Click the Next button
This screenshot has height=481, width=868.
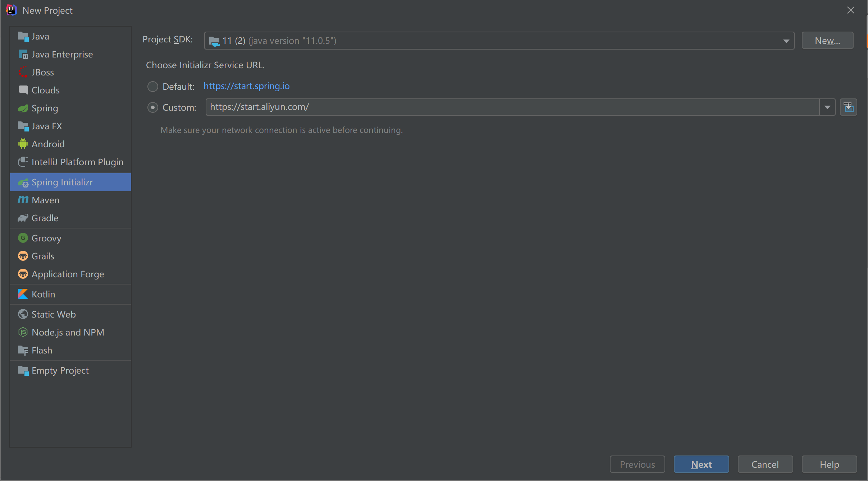[x=701, y=464]
